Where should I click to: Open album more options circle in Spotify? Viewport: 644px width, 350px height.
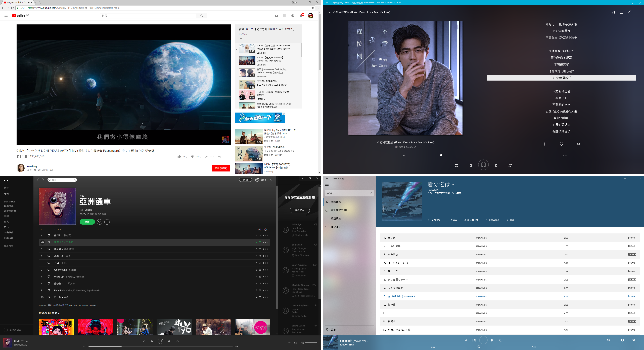pos(107,222)
